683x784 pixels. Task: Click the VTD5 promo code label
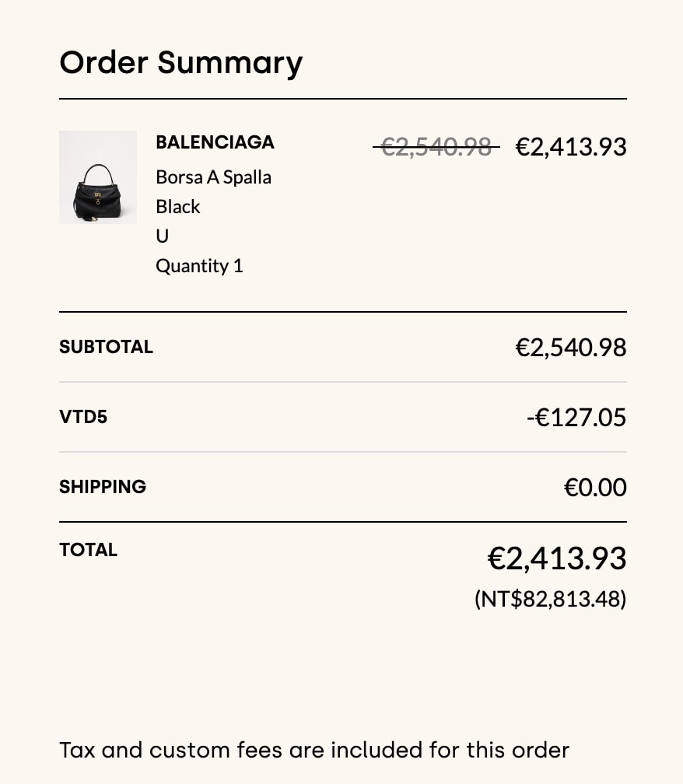(x=83, y=417)
